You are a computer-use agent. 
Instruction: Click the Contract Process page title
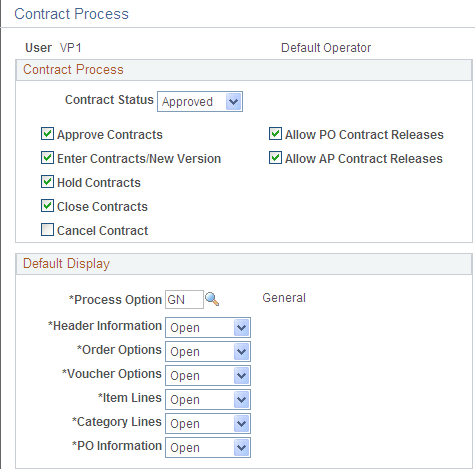(x=71, y=14)
